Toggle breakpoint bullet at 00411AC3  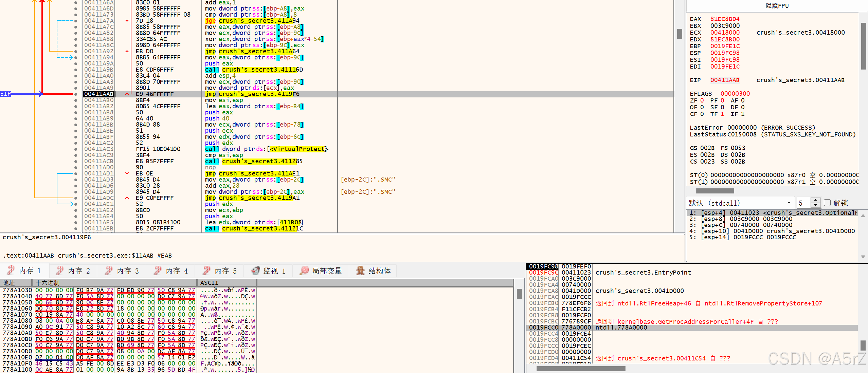coord(76,149)
